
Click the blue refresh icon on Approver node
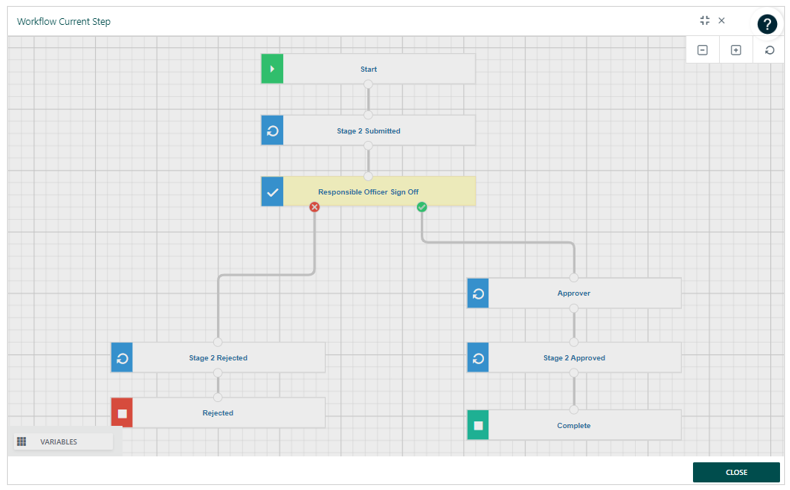coord(478,293)
